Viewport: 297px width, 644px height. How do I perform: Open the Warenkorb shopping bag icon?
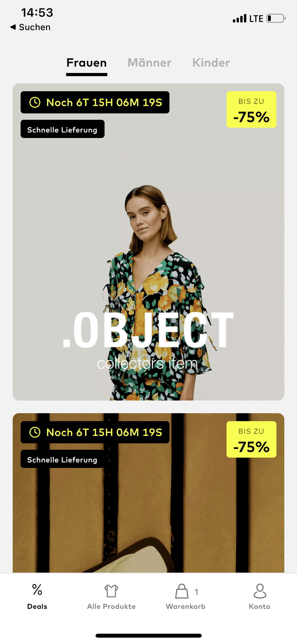tap(182, 591)
